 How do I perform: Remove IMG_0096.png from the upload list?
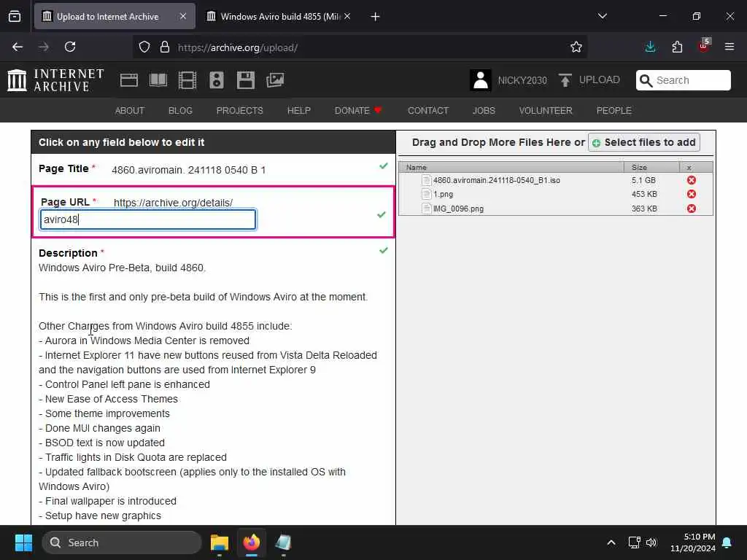tap(692, 209)
